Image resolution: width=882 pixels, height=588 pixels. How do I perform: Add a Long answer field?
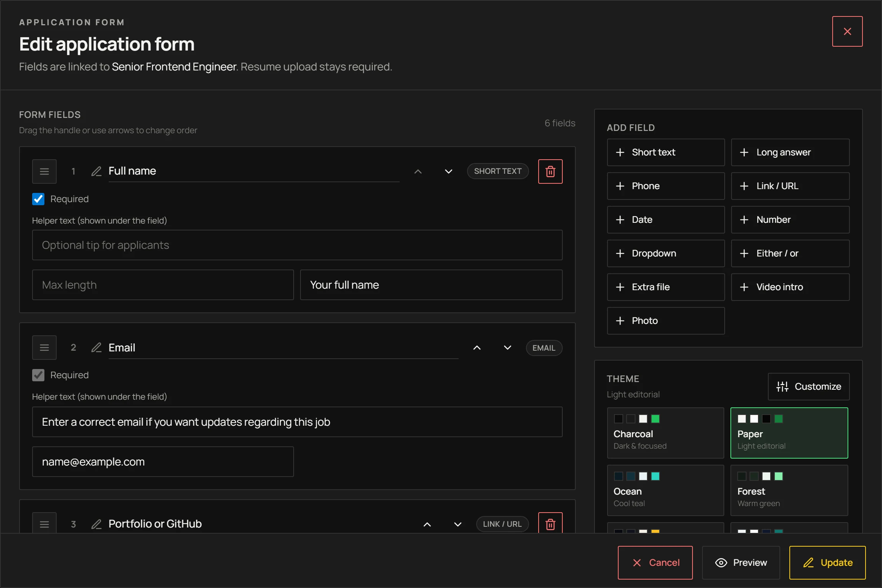point(790,152)
